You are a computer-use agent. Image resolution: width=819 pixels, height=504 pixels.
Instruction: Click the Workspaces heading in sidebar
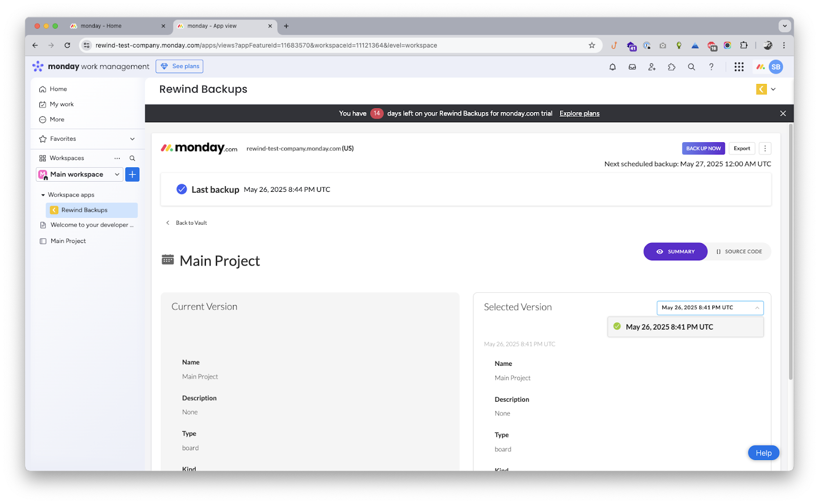coord(67,158)
